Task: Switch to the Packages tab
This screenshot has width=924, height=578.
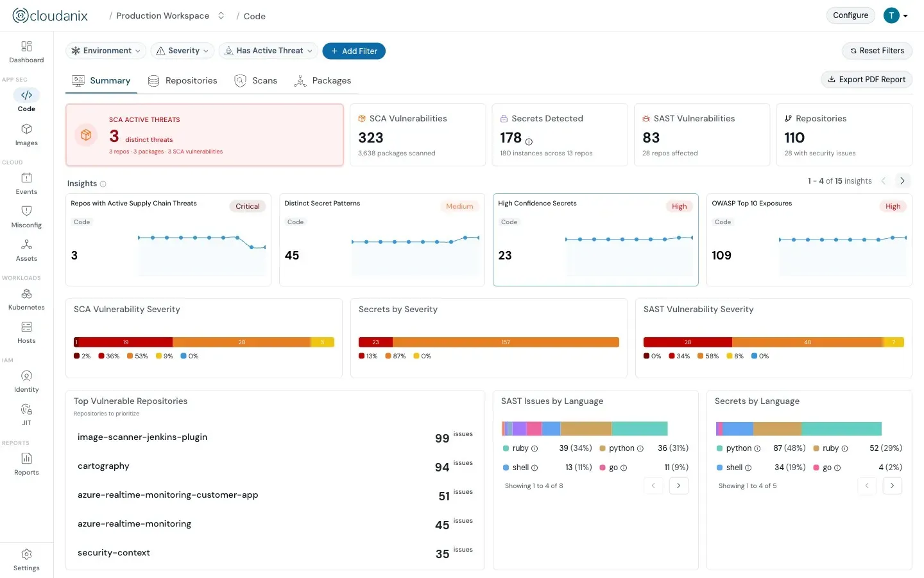Action: [x=323, y=80]
